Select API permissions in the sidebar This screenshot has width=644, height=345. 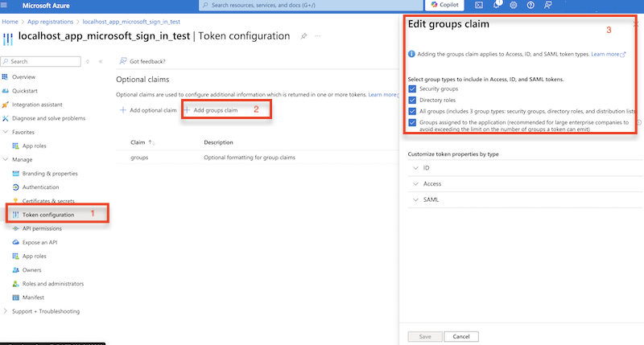[x=42, y=228]
